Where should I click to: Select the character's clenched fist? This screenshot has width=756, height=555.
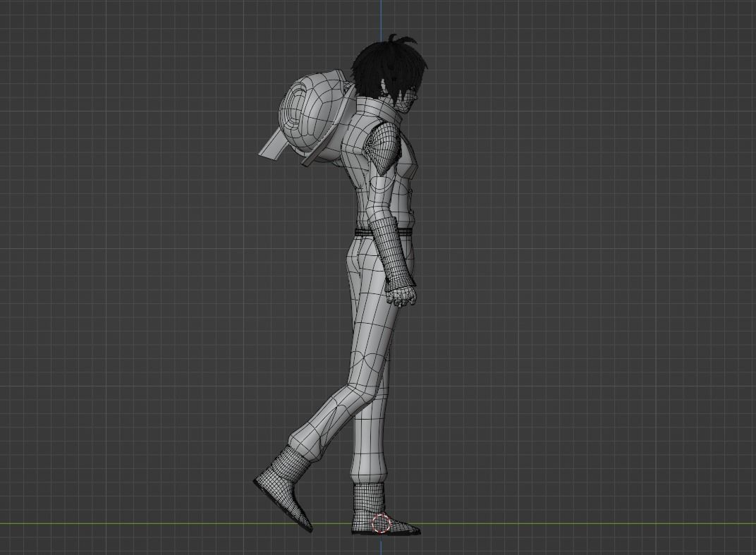[402, 296]
